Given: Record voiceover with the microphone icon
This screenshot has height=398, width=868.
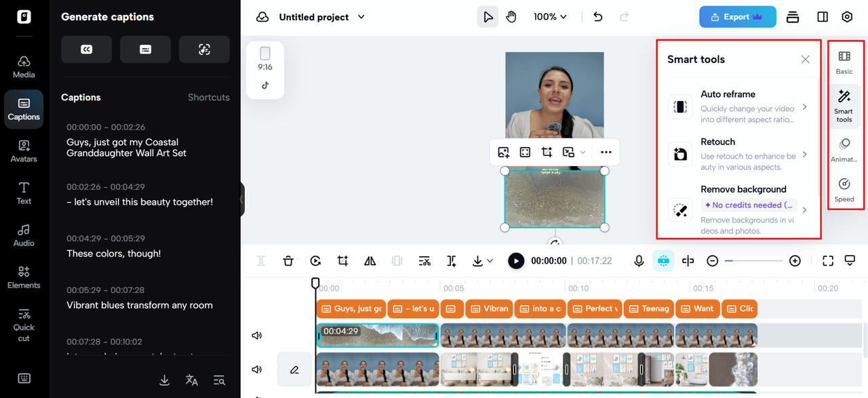Looking at the screenshot, I should (x=639, y=261).
